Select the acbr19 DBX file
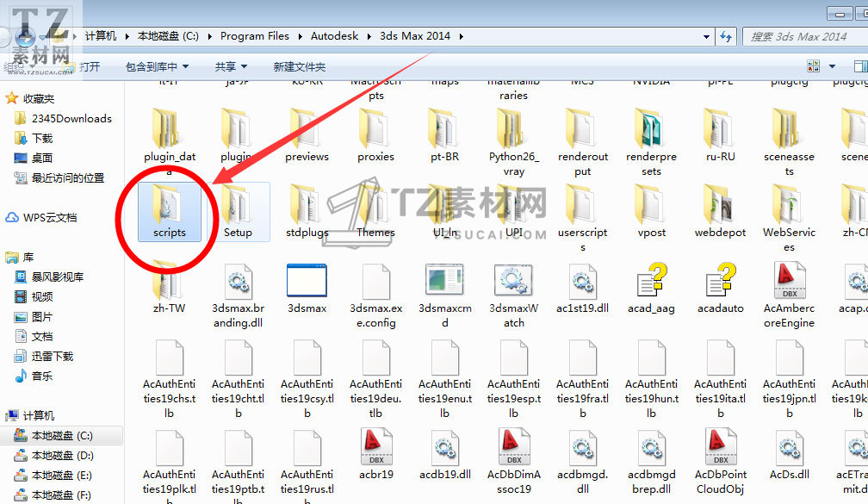Viewport: 868px width, 504px height. 375,454
